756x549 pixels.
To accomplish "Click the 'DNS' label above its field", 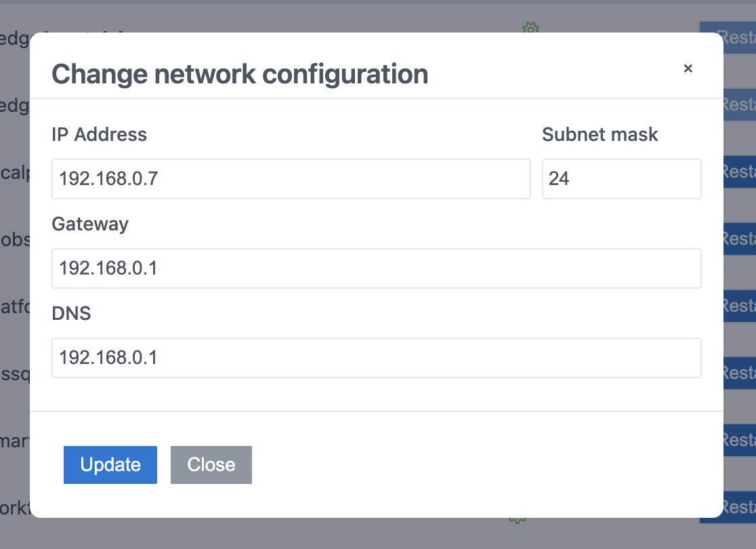I will pos(71,313).
